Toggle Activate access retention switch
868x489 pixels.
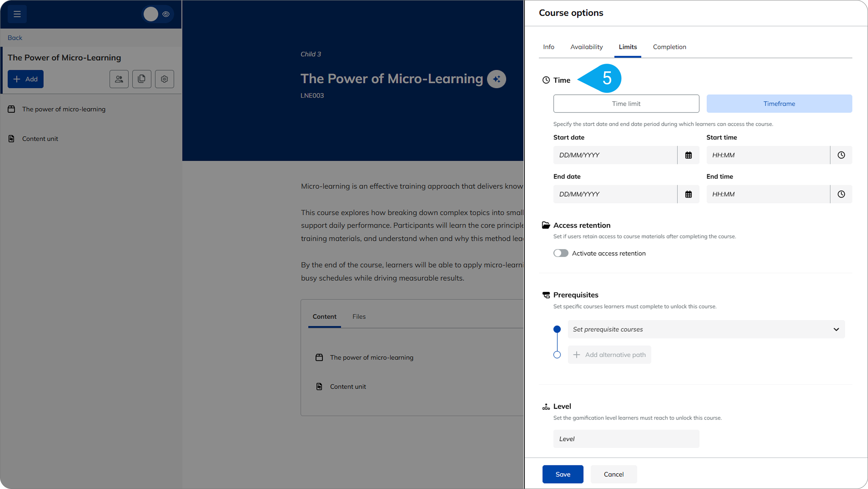click(x=561, y=253)
